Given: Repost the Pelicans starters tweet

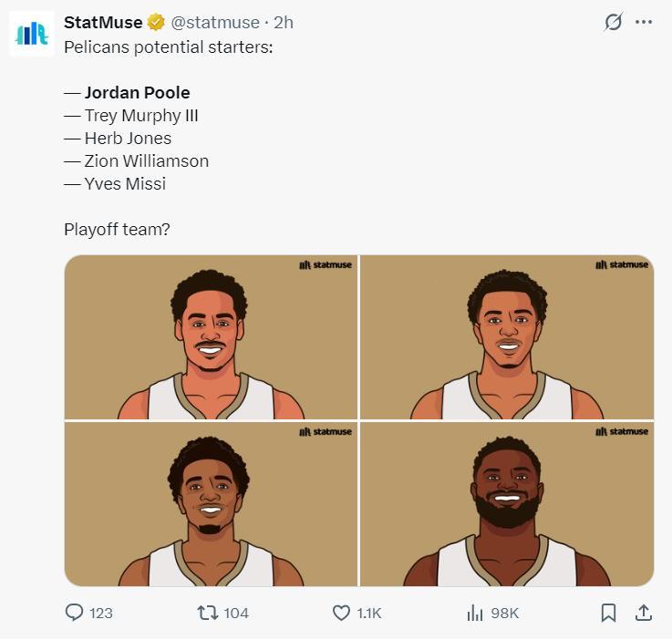Looking at the screenshot, I should point(208,613).
